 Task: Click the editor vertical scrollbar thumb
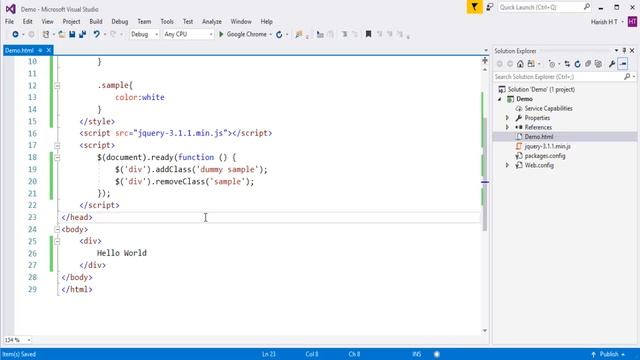(x=485, y=173)
